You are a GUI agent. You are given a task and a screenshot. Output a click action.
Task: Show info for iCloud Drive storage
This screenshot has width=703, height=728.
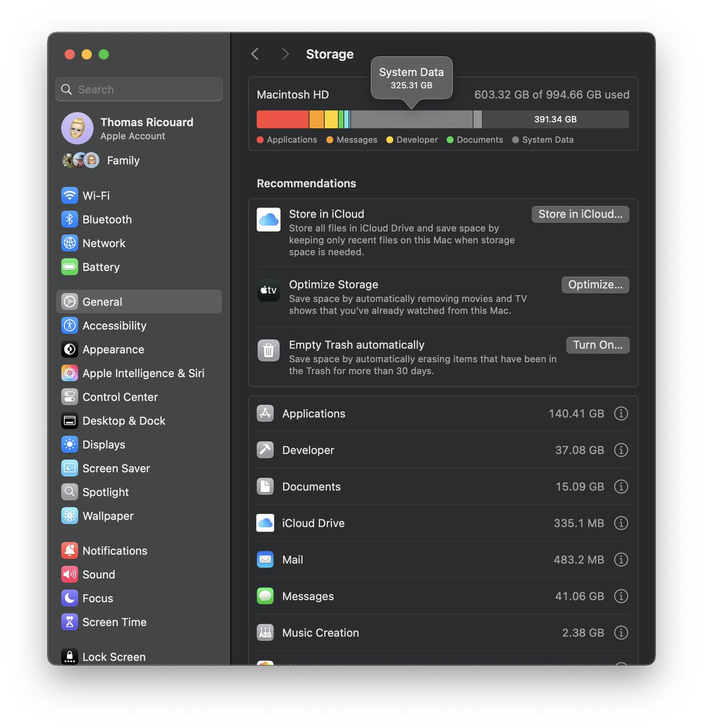pyautogui.click(x=620, y=523)
